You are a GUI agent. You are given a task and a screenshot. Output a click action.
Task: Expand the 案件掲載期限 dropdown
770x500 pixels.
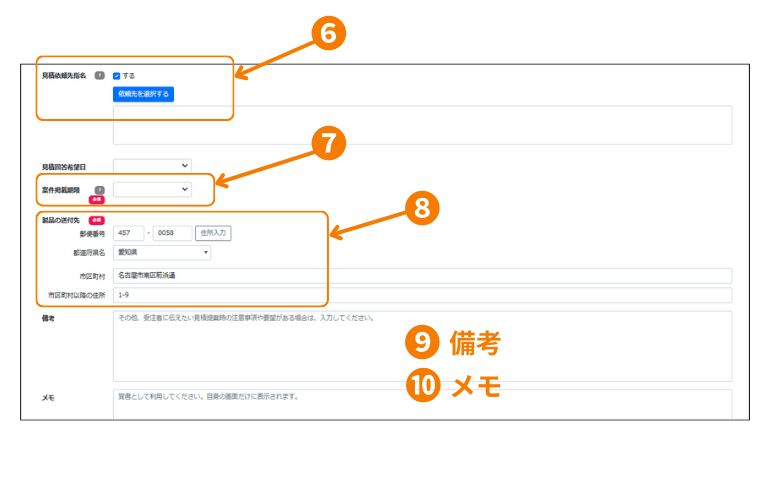tap(152, 189)
